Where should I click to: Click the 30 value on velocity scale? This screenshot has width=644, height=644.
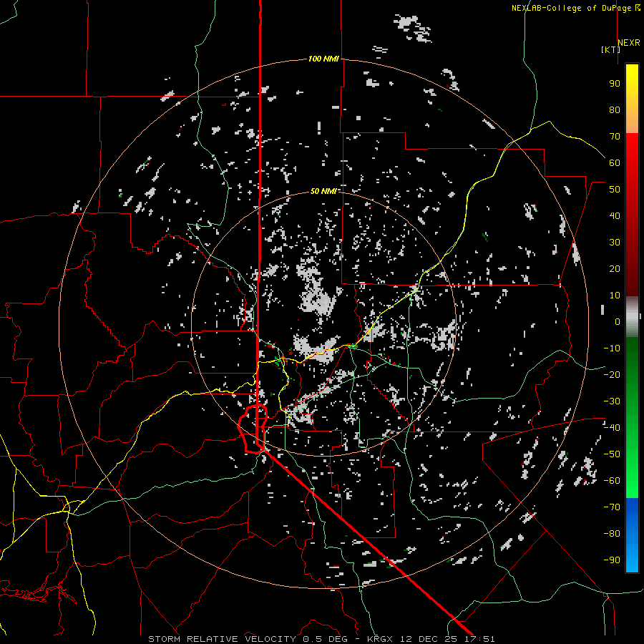point(615,243)
